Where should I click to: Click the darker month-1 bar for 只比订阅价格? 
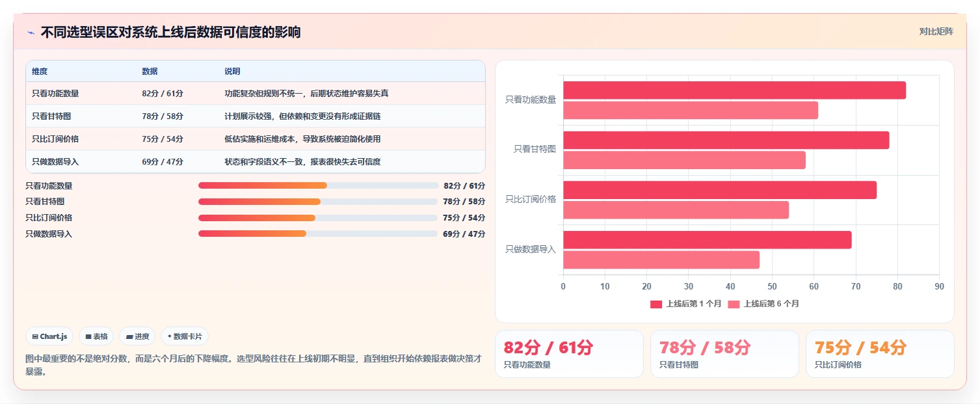pos(720,190)
